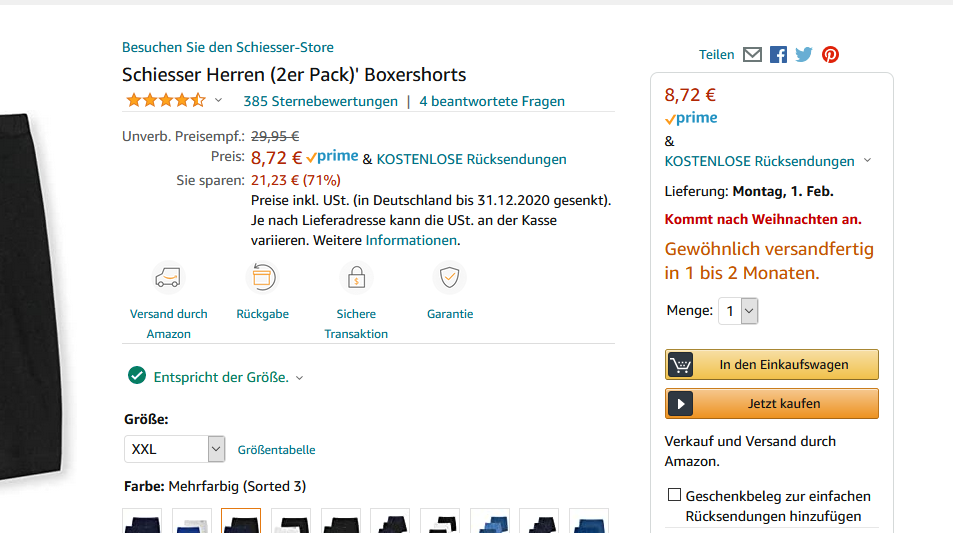Viewport: 953px width, 533px height.
Task: Click the secure transaction padlock icon
Action: point(356,277)
